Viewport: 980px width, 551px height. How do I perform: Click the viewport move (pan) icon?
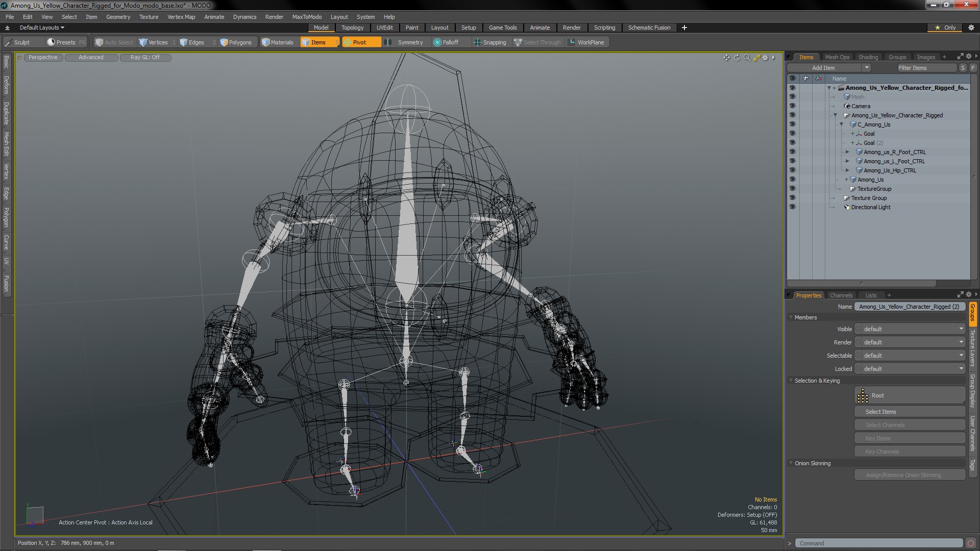tap(726, 58)
